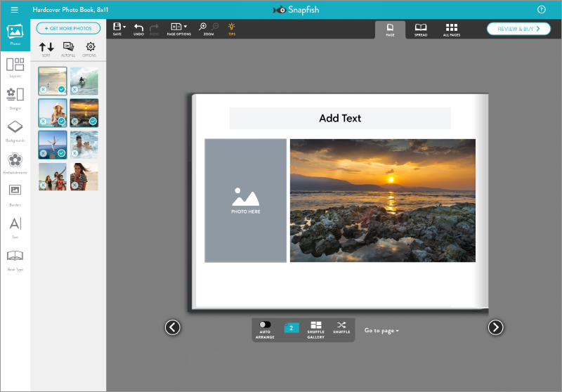Switch to the Spread view tab
Viewport: 562px width, 392px height.
click(420, 30)
